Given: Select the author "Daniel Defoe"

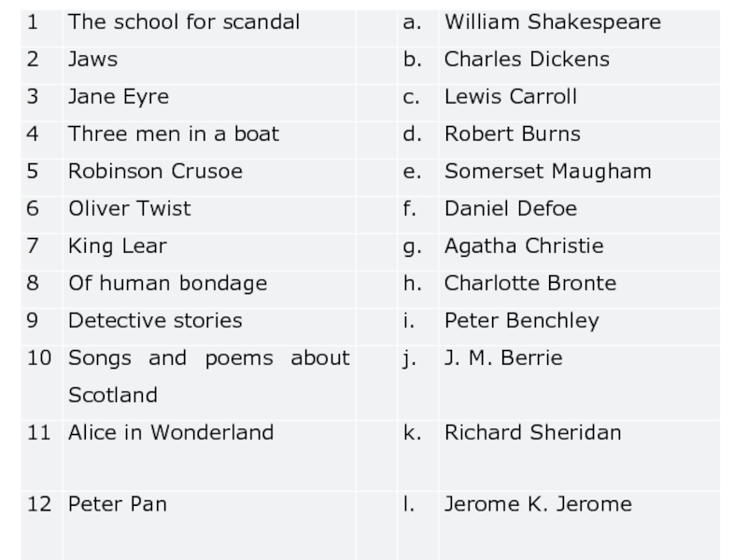Looking at the screenshot, I should [511, 208].
